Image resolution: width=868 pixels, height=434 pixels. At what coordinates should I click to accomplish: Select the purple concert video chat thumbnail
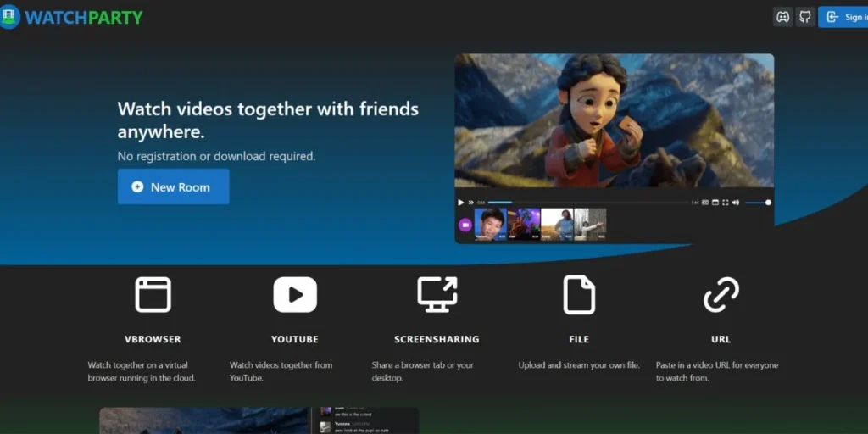524,224
